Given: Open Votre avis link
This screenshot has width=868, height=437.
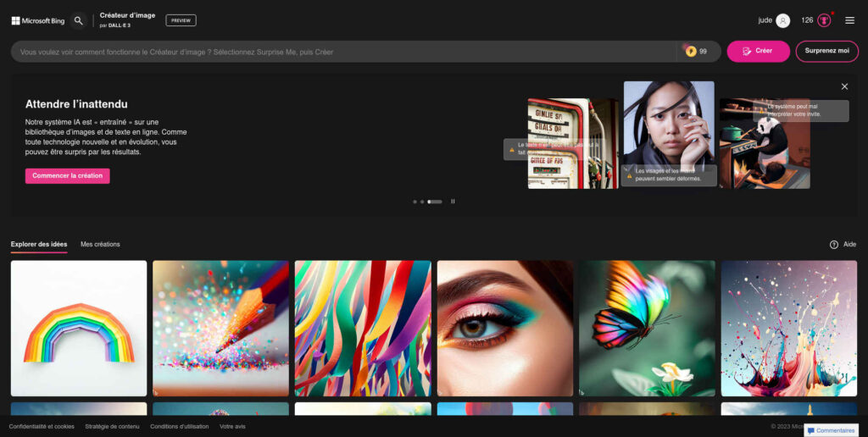Looking at the screenshot, I should pyautogui.click(x=232, y=427).
